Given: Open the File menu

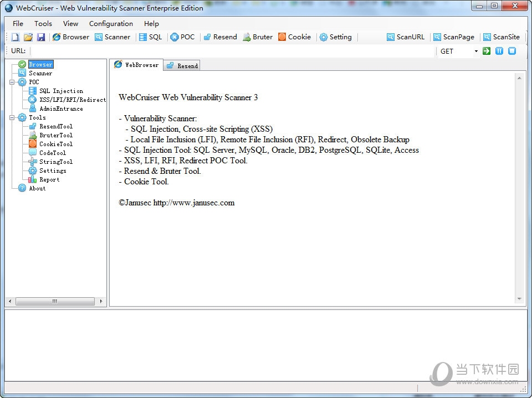Looking at the screenshot, I should (18, 23).
